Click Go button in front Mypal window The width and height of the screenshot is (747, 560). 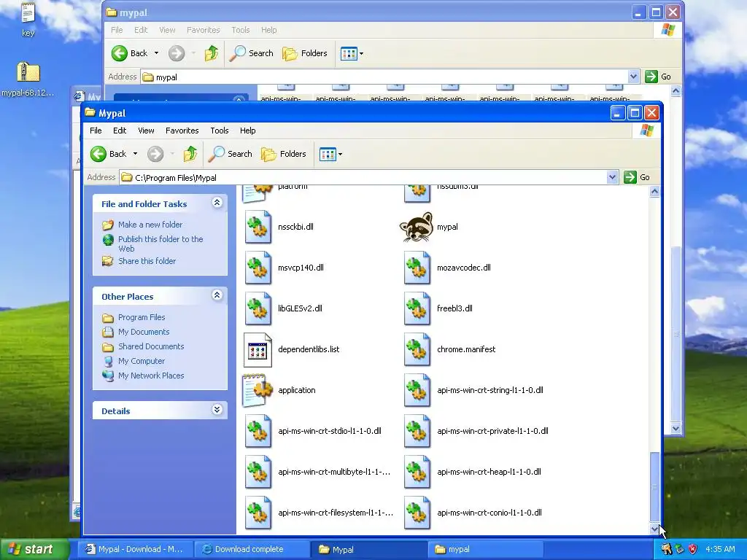637,178
